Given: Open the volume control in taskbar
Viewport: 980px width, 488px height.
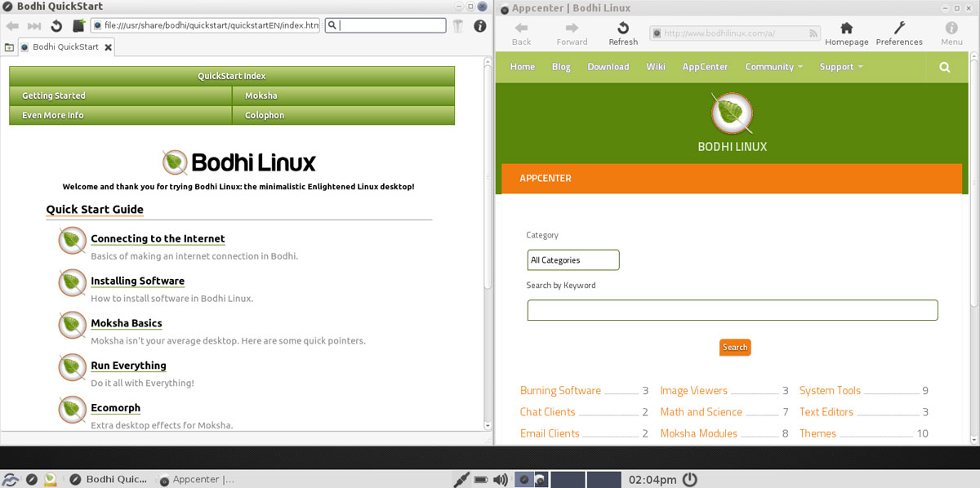Looking at the screenshot, I should click(500, 479).
